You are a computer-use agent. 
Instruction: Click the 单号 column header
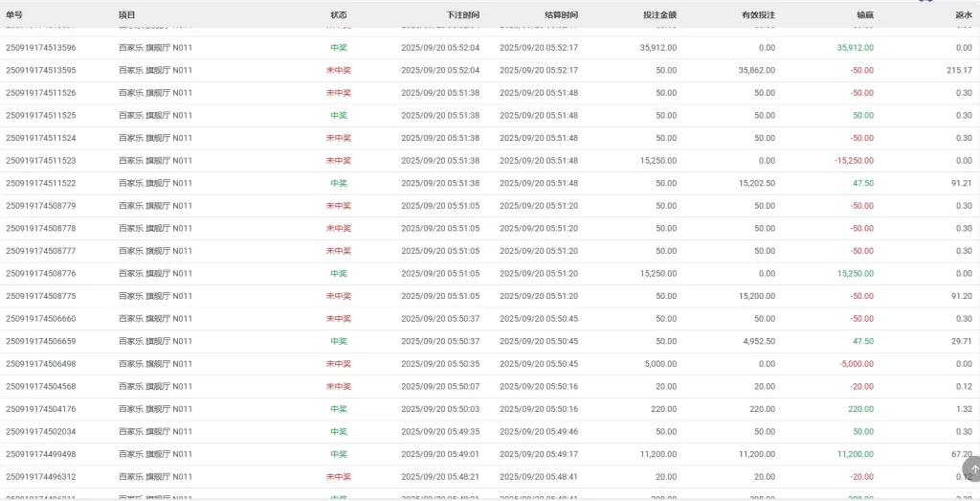coord(14,15)
